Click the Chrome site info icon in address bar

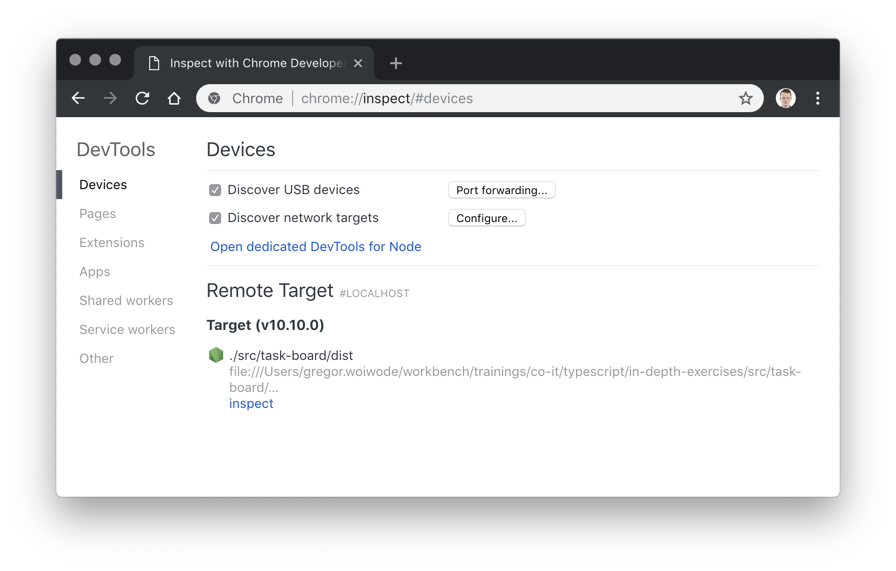(214, 98)
